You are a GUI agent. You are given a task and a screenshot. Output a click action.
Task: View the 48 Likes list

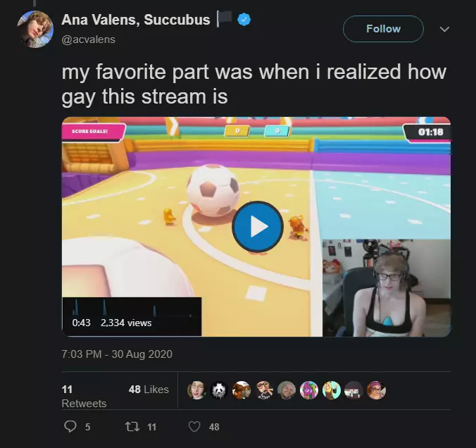[x=149, y=390]
